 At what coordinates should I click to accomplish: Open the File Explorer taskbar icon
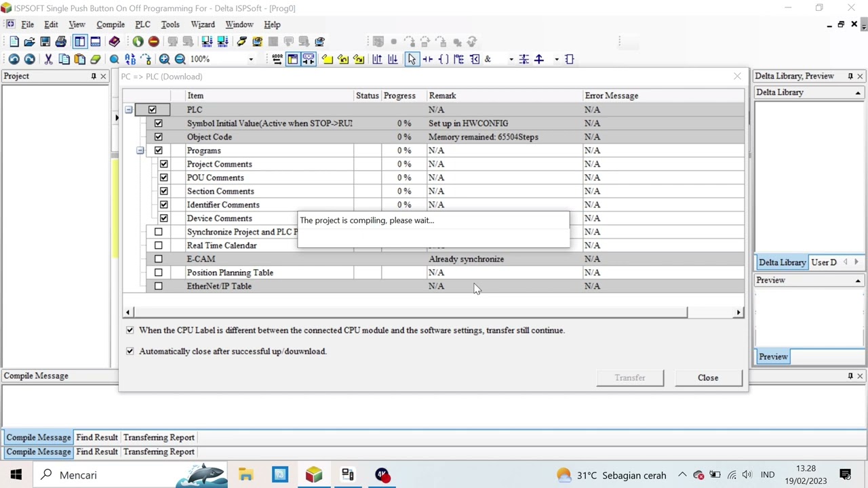pos(245,475)
